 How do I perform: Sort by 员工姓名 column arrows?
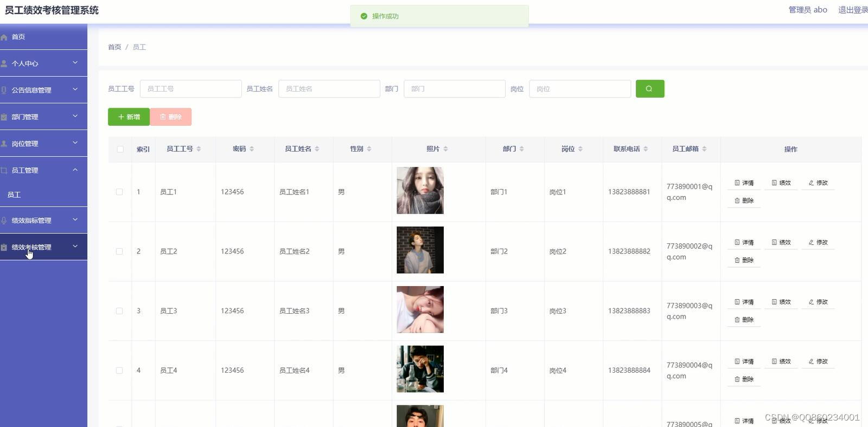317,149
